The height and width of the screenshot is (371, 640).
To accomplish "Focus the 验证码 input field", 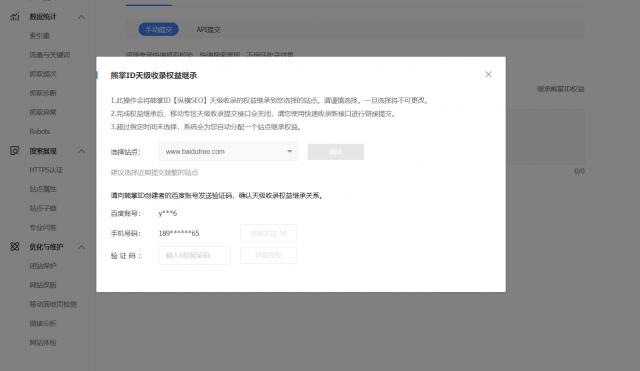I will point(194,255).
